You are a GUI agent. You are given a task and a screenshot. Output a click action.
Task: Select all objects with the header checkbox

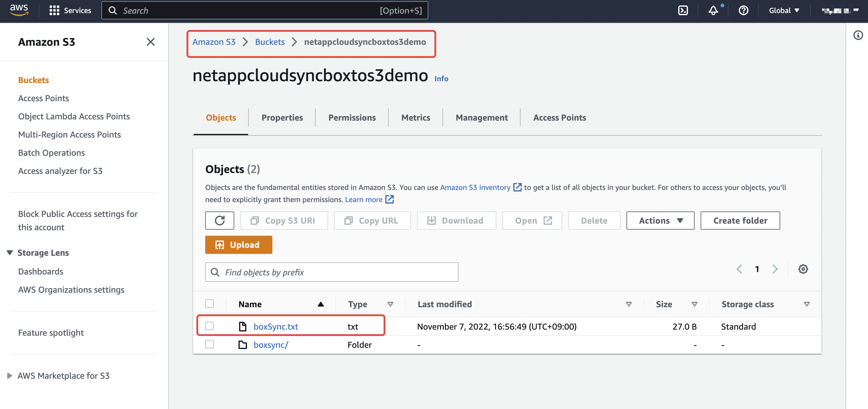(x=209, y=304)
